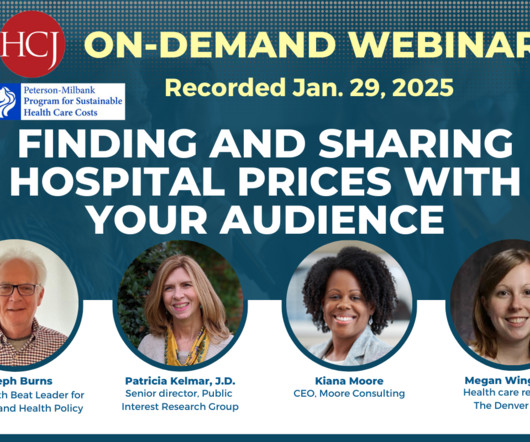The image size is (530, 442).
Task: Click the Joseph Burns name label
Action: click(x=26, y=381)
